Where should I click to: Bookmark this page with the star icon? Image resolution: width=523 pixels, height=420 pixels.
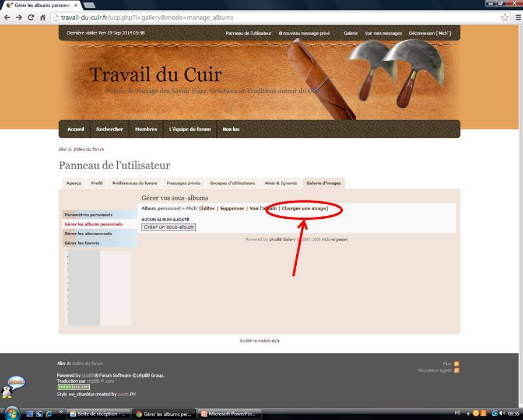pos(505,17)
